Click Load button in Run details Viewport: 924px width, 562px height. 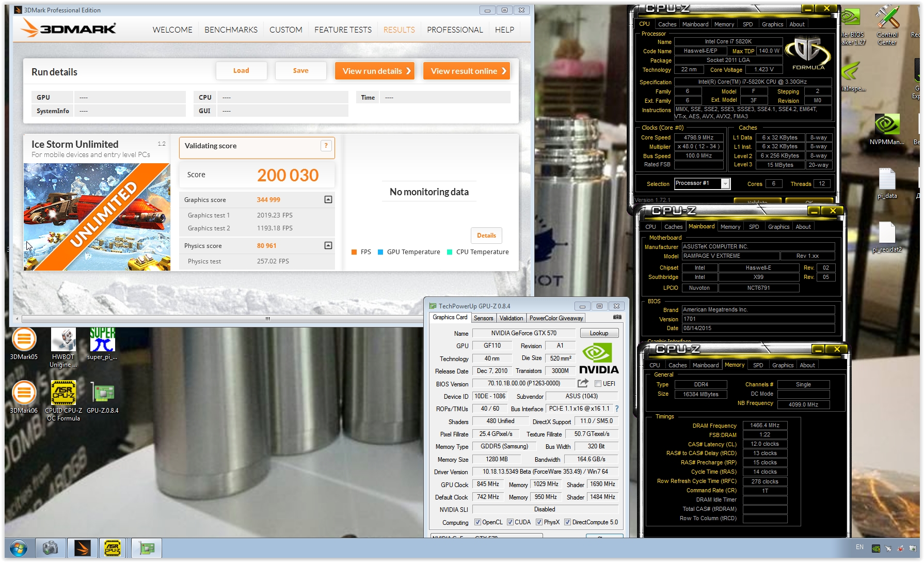tap(241, 71)
